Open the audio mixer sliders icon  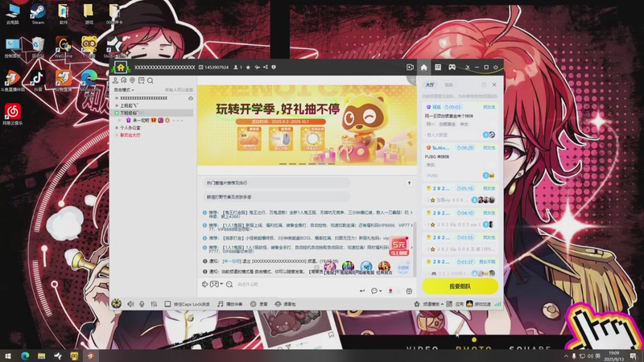point(154,304)
